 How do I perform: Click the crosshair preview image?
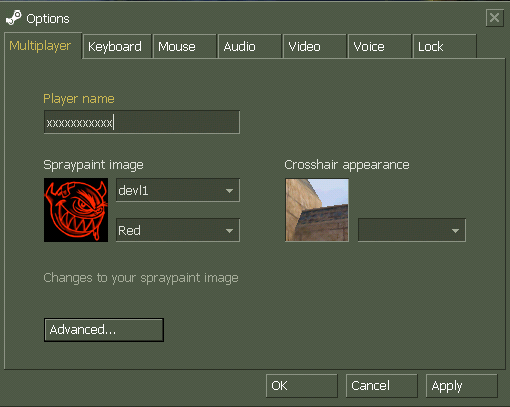tap(317, 210)
